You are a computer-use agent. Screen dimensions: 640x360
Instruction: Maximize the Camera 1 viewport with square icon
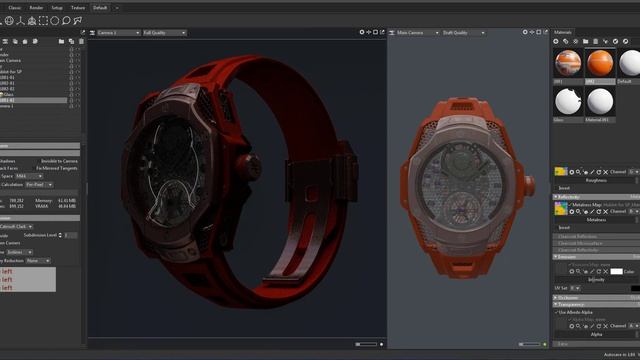pos(376,32)
